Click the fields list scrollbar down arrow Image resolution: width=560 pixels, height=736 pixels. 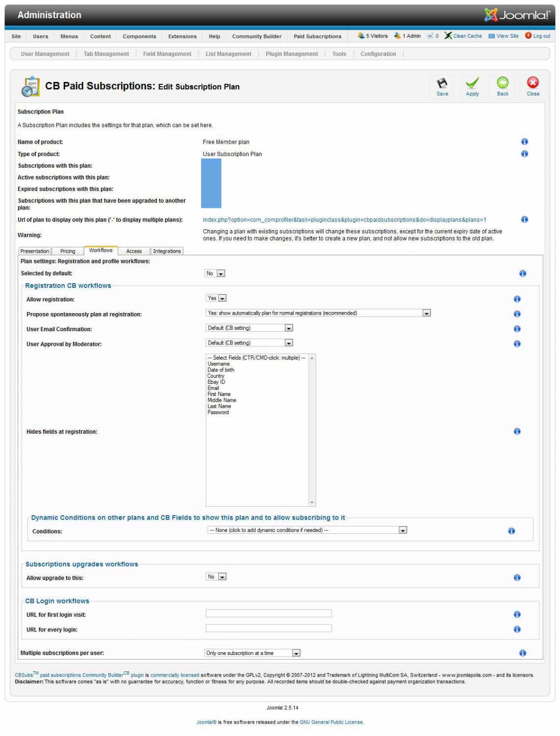pos(312,502)
